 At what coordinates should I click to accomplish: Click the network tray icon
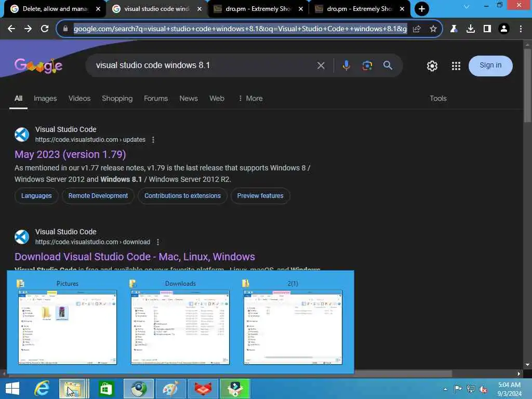pyautogui.click(x=471, y=389)
